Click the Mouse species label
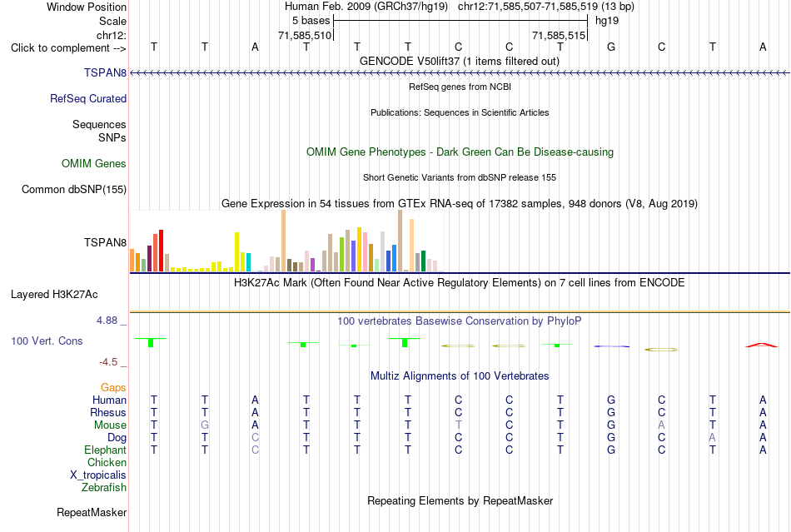Screen dimensions: 791x532 tap(110, 425)
